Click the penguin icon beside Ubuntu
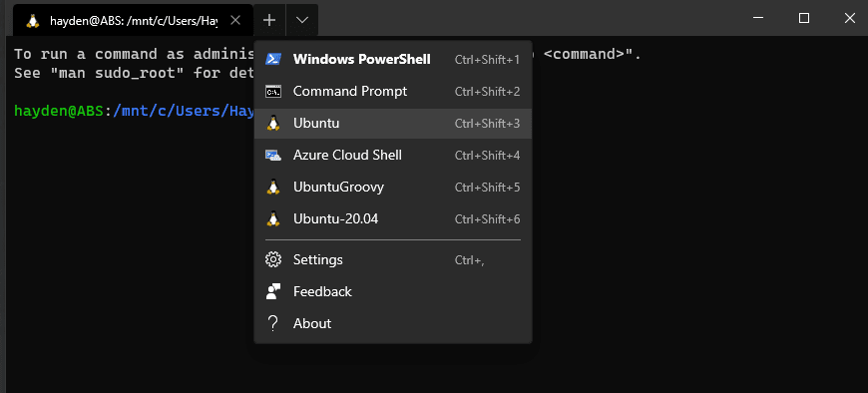Screen dimensions: 868x393 (273, 123)
